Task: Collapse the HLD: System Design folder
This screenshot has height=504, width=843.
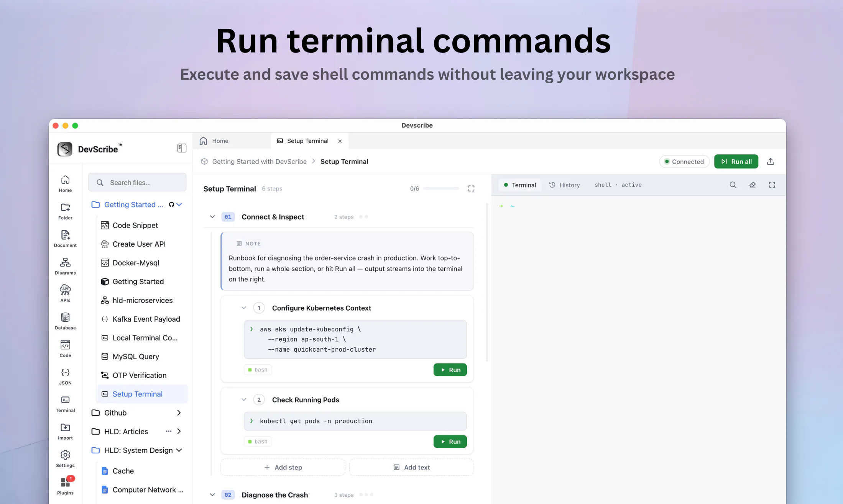Action: point(179,450)
